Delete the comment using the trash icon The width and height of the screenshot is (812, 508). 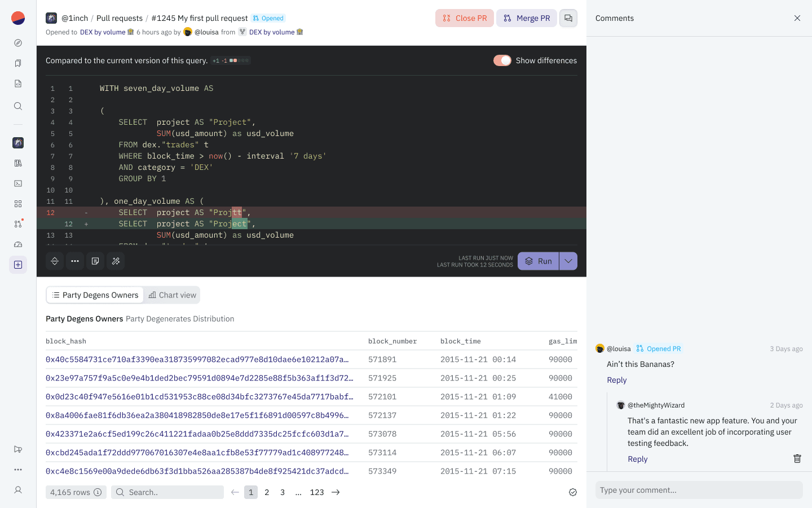[797, 459]
